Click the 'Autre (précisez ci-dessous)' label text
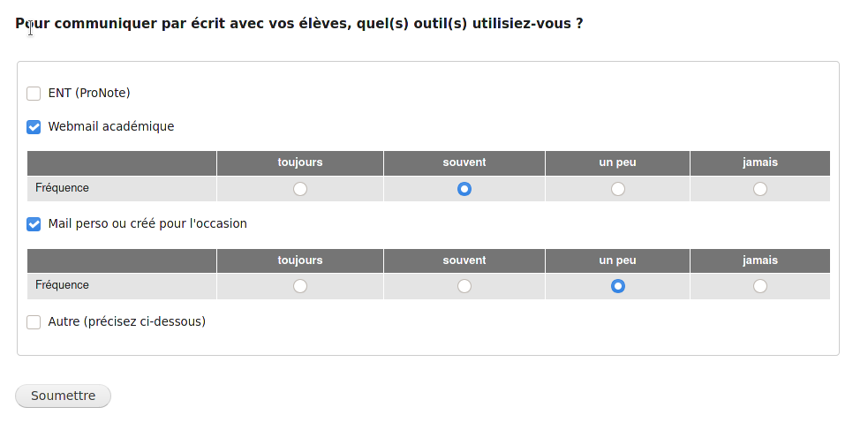This screenshot has height=430, width=868. tap(127, 321)
